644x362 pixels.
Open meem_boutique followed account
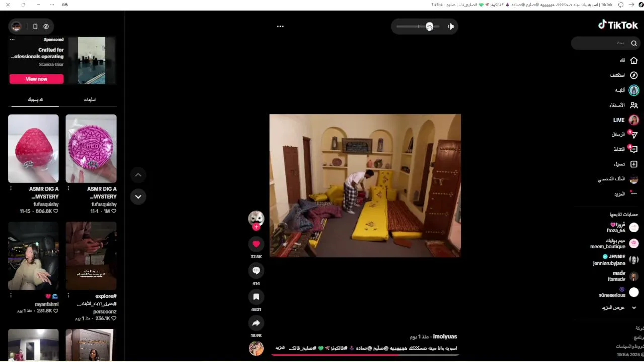[614, 244]
